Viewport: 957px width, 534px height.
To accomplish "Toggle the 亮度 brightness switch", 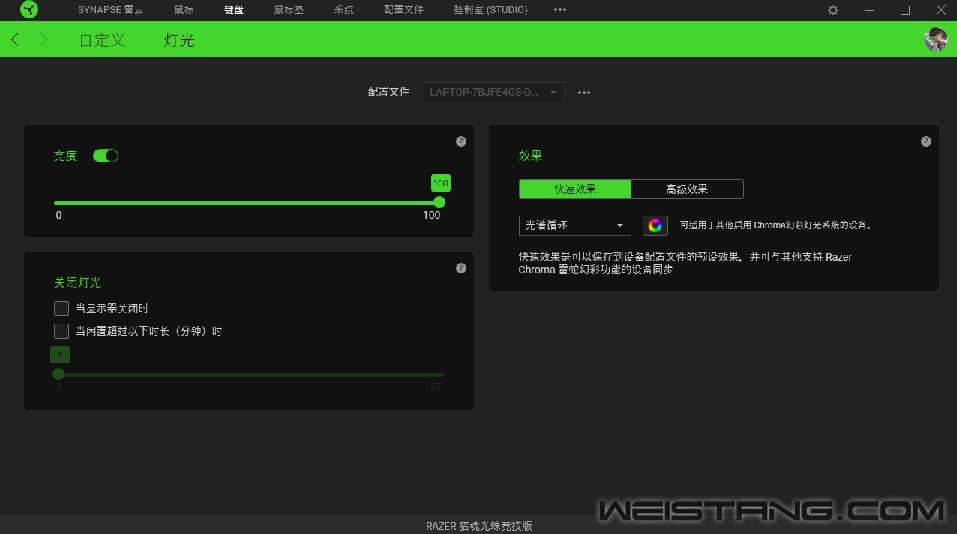I will click(105, 156).
